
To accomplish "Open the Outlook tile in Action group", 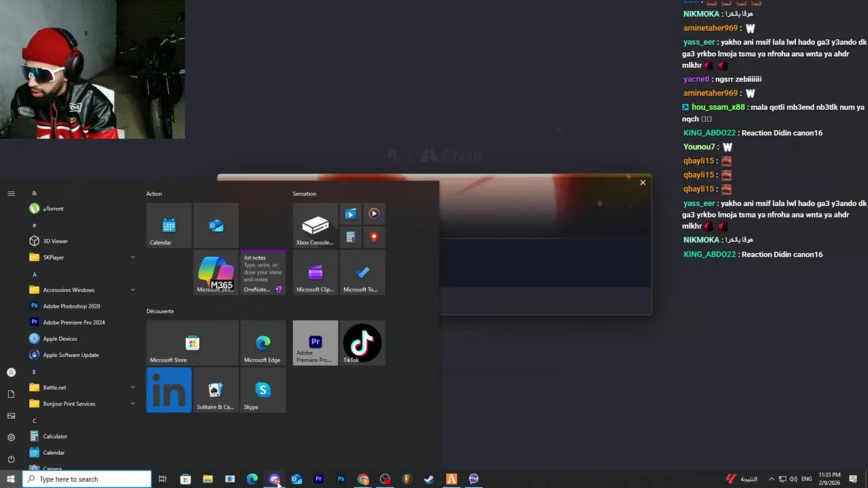I will click(216, 226).
